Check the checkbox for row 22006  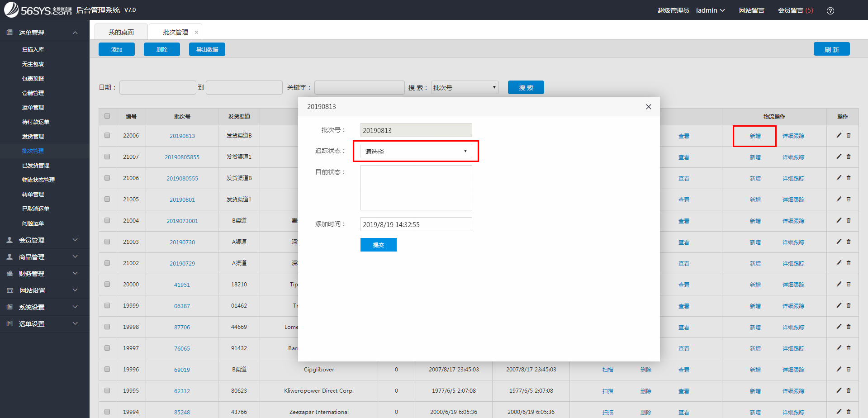(x=107, y=135)
